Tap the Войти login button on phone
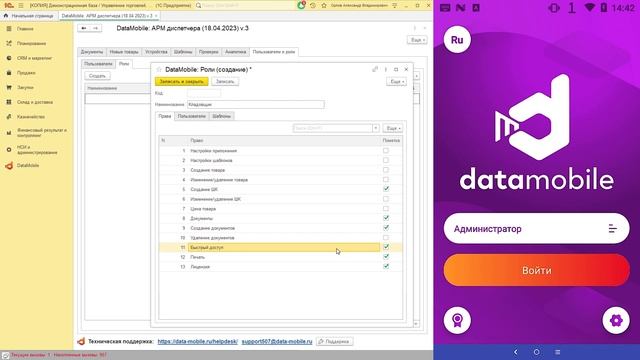 click(x=536, y=270)
